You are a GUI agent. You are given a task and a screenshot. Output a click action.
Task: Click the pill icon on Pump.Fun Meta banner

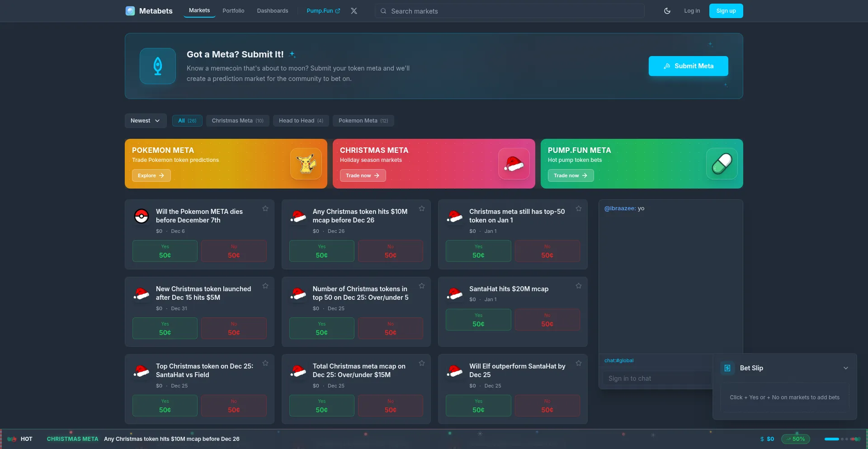[722, 164]
